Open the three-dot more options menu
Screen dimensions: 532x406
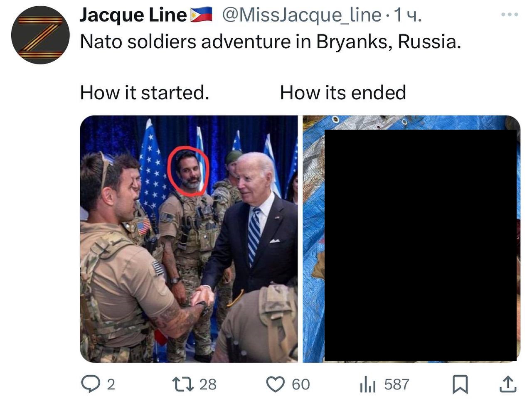click(x=510, y=15)
